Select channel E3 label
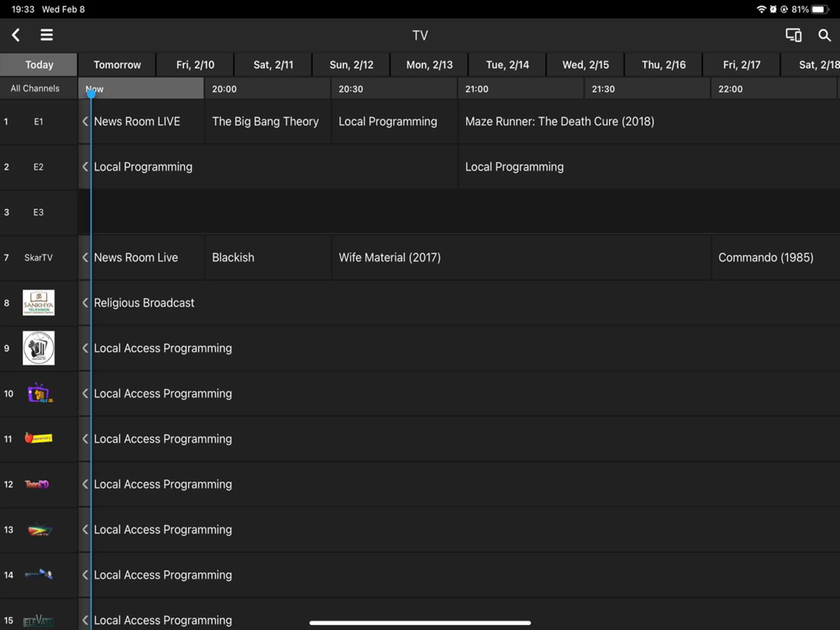840x630 pixels. coord(39,213)
